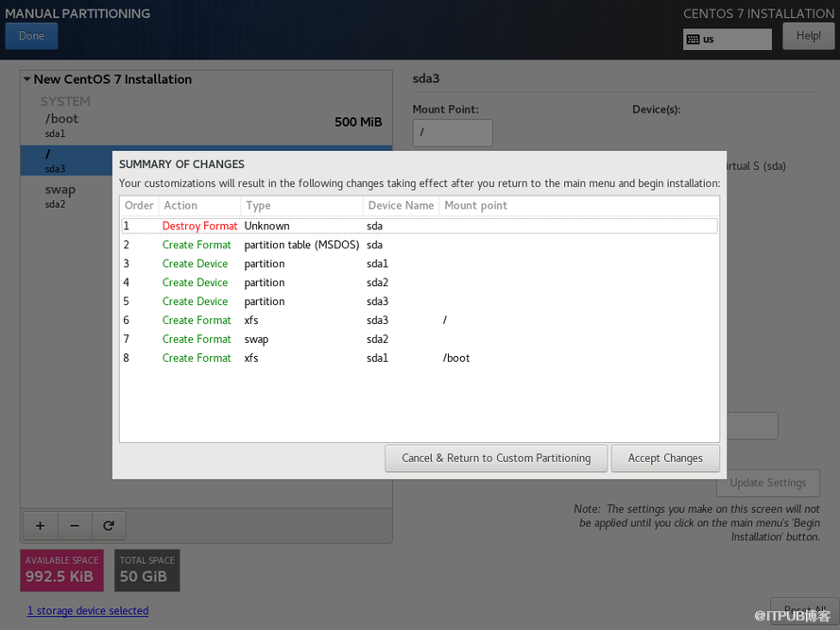Click the 500 MiB size of /boot
This screenshot has width=840, height=630.
(358, 122)
